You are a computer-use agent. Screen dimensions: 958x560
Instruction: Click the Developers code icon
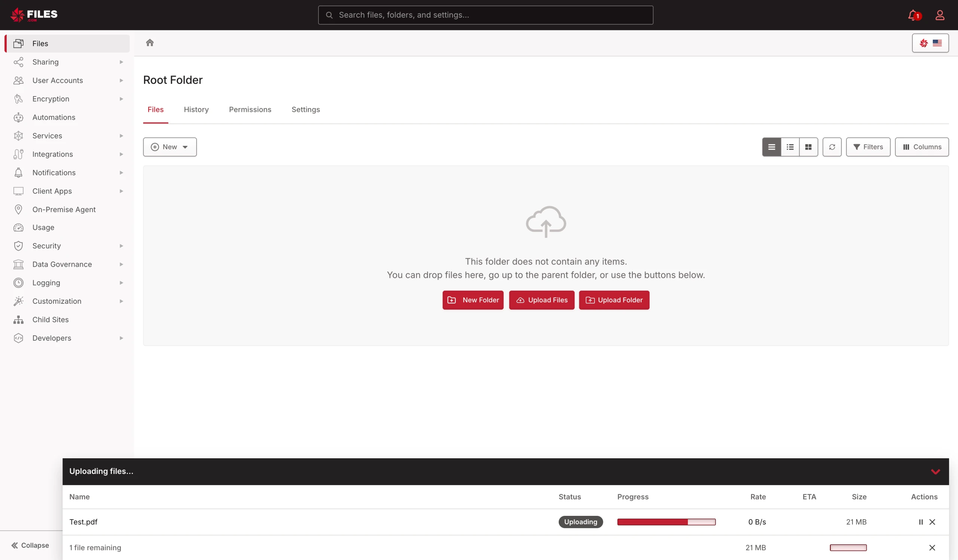click(x=18, y=338)
